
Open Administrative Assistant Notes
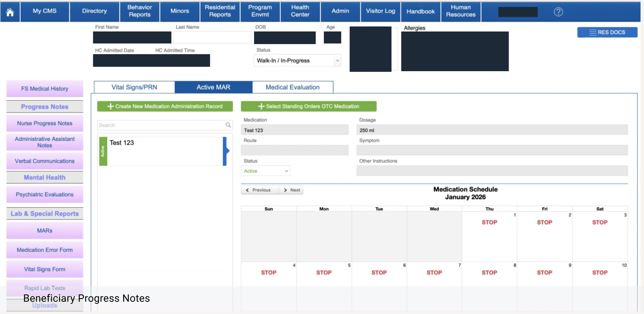tap(45, 142)
